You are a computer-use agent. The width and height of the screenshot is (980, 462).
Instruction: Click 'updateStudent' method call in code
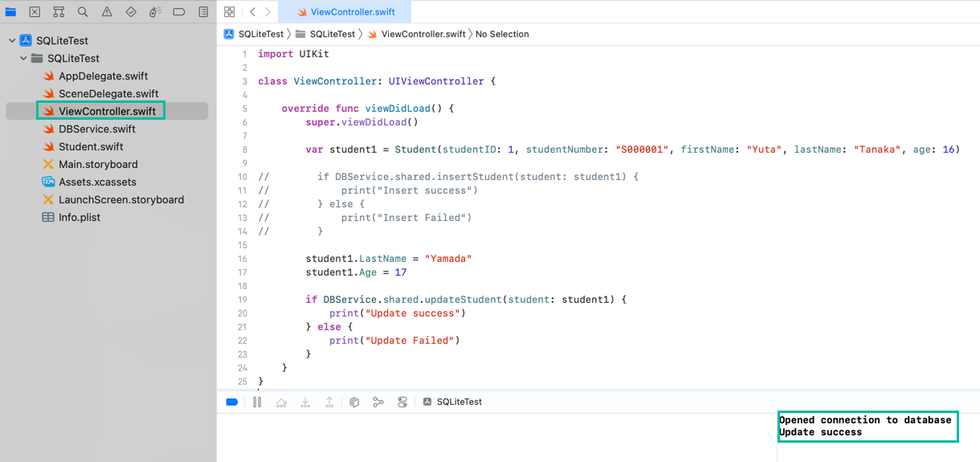point(463,300)
